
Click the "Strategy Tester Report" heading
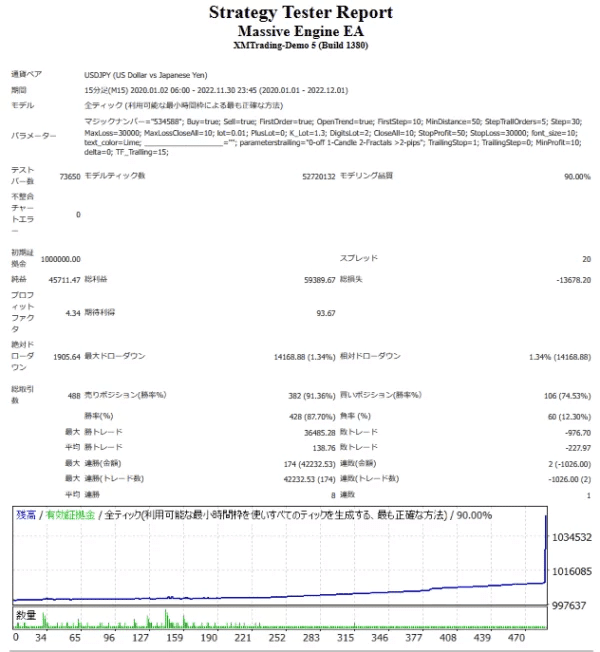(300, 12)
